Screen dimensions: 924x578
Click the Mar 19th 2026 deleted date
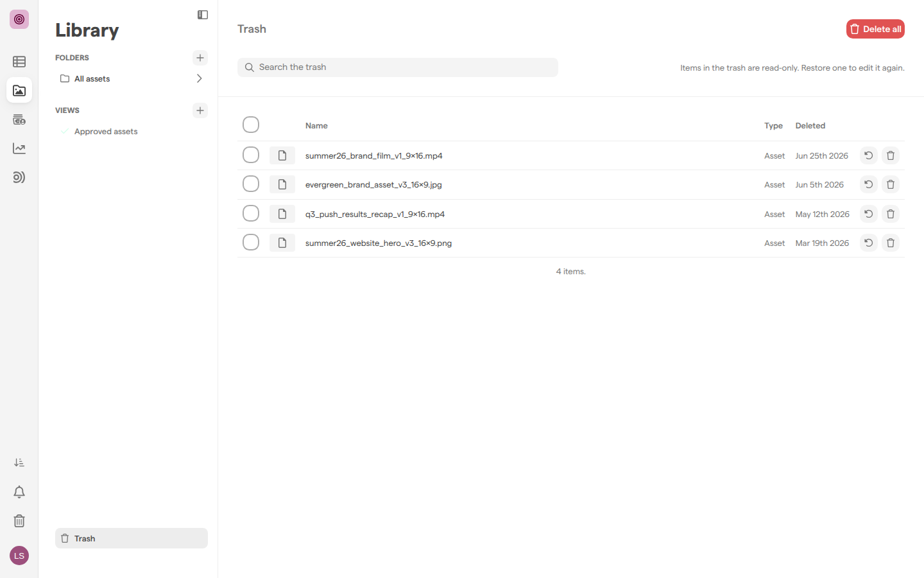click(822, 243)
